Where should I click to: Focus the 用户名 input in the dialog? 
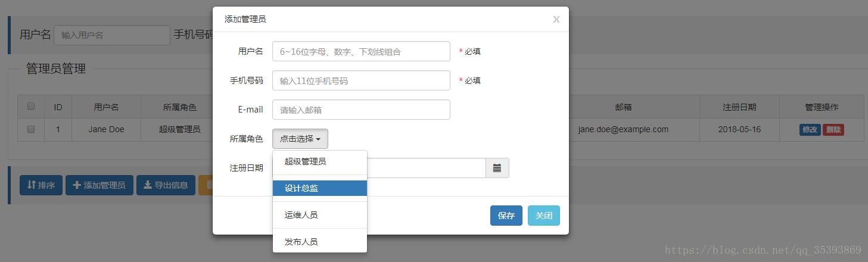(361, 51)
